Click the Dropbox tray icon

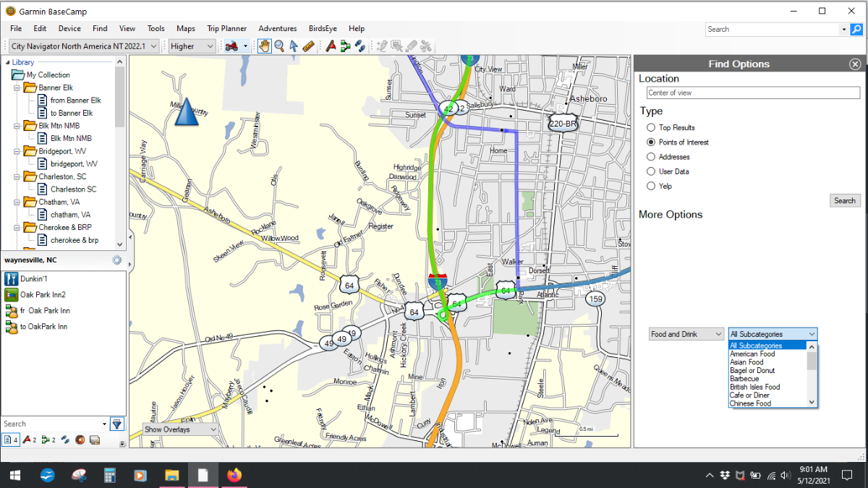pyautogui.click(x=726, y=475)
